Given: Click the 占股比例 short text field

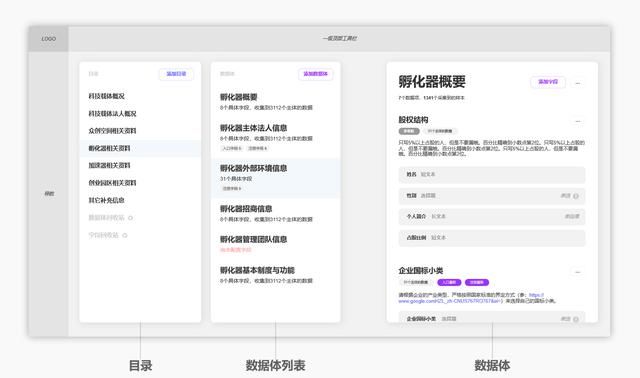Looking at the screenshot, I should coord(492,238).
